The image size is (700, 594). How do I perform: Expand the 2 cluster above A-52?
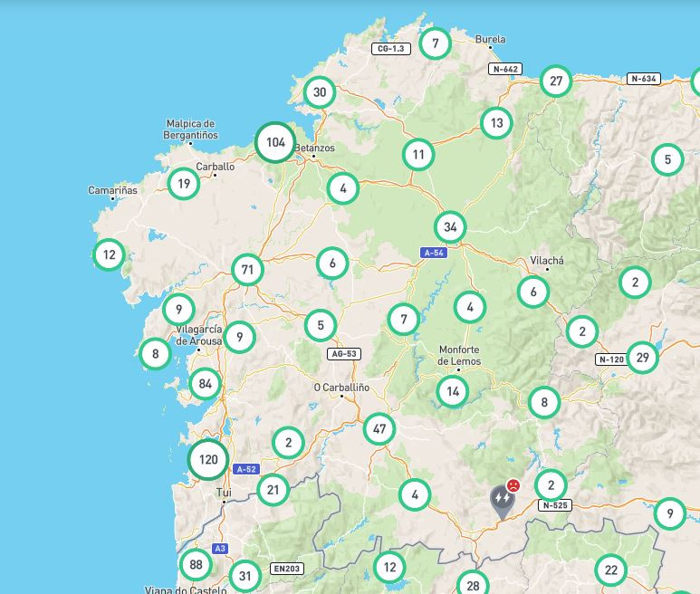pos(288,443)
